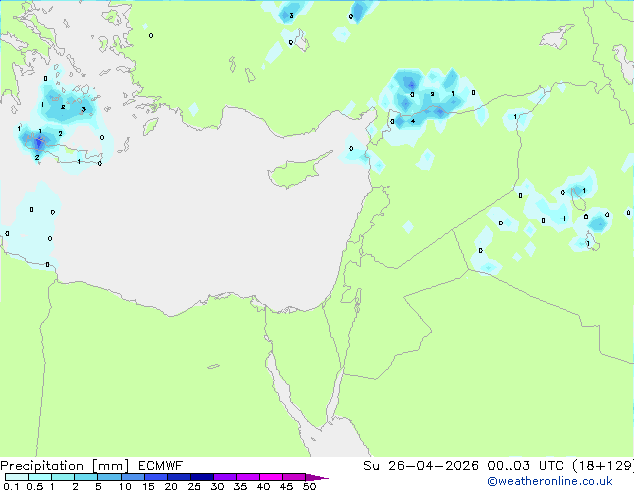Pick the 40–45 mm magenta swatch
The width and height of the screenshot is (634, 490).
click(x=271, y=477)
